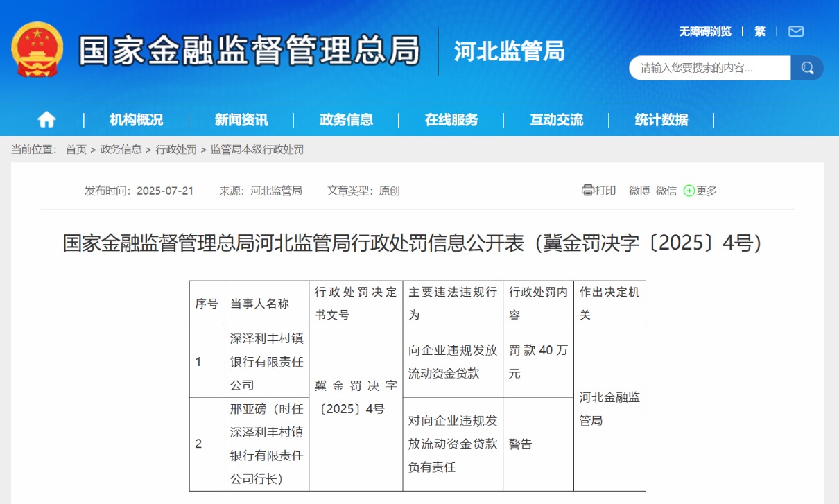Open the 互动交流 menu
The width and height of the screenshot is (839, 504).
point(556,120)
